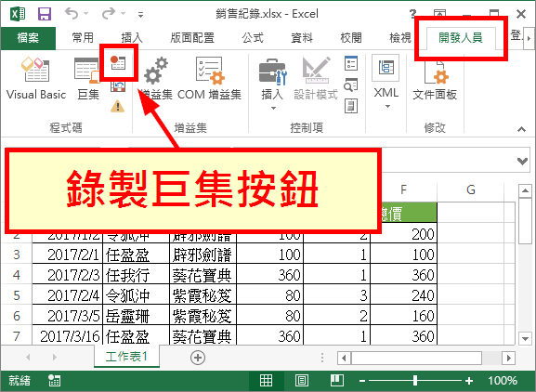Click the 2017/3/16 date cell
The height and width of the screenshot is (392, 536).
click(67, 336)
